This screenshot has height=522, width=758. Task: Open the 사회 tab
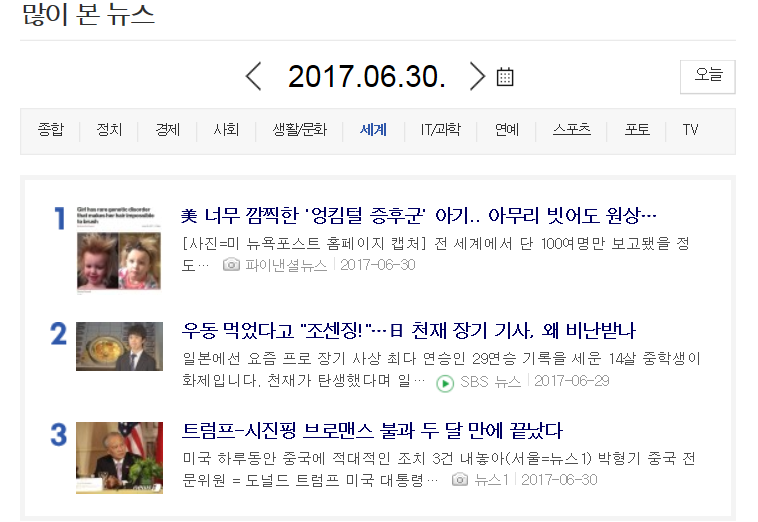pyautogui.click(x=226, y=130)
